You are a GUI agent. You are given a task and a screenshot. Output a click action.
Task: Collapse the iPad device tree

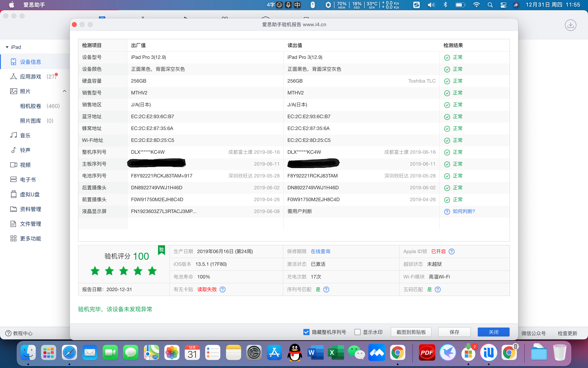pyautogui.click(x=7, y=47)
